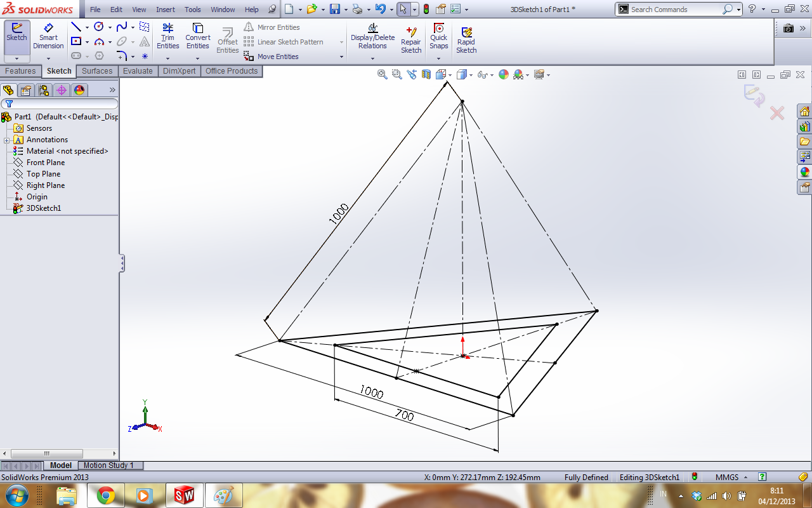The image size is (812, 508).
Task: Choose the Centerpoint Arc tool
Action: (x=99, y=41)
